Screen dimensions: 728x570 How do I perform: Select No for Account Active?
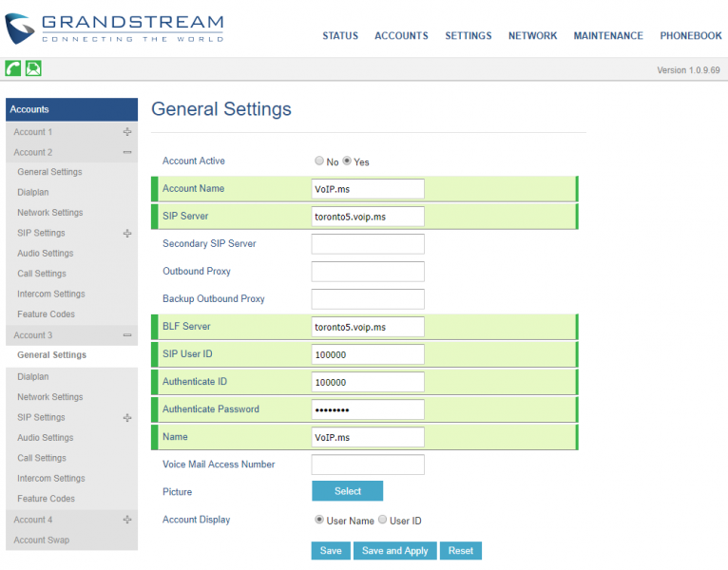pos(319,161)
